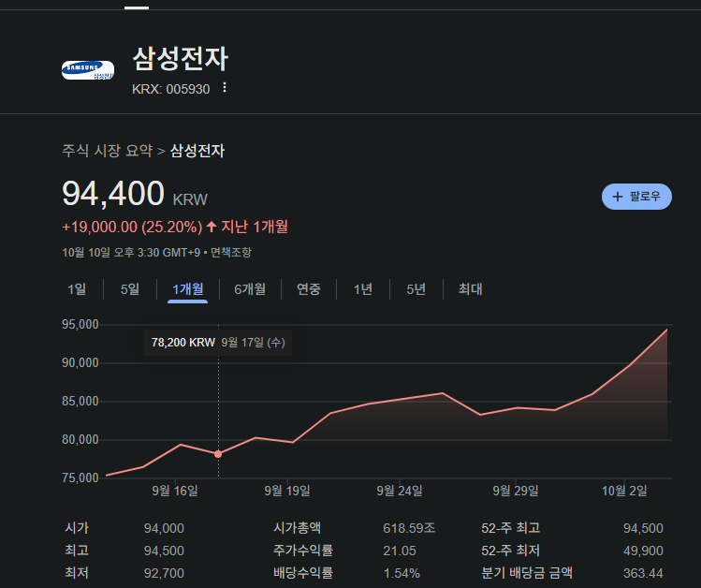Click the 78,200 KRW chart tooltip
701x588 pixels.
coord(218,343)
